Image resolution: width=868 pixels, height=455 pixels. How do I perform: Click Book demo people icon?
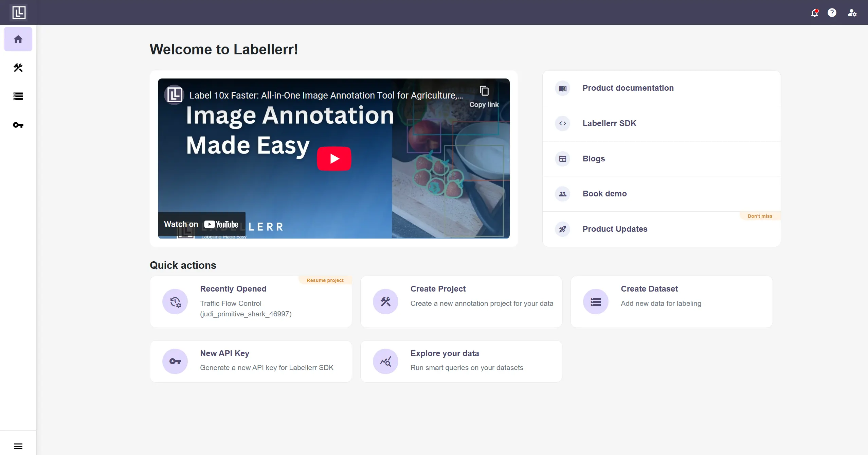[563, 194]
